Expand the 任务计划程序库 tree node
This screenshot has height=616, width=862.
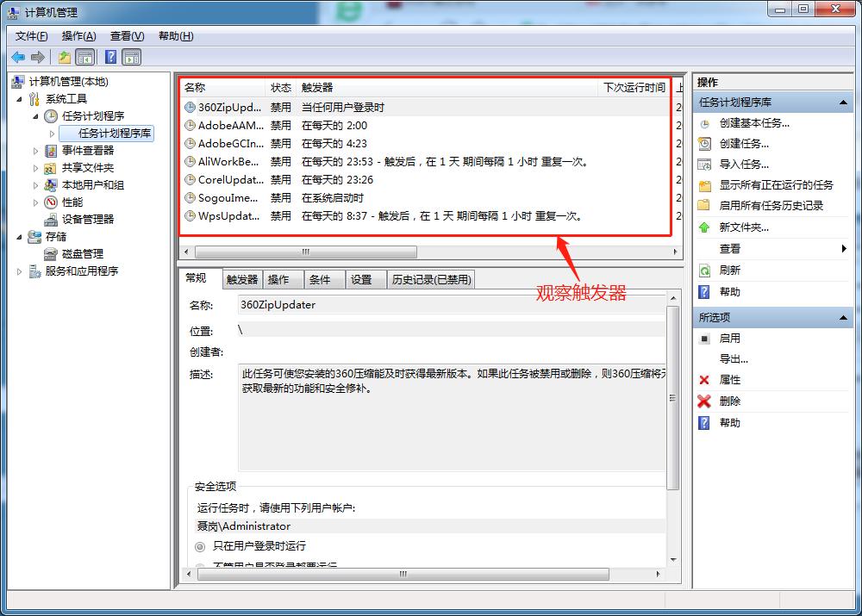pos(53,134)
